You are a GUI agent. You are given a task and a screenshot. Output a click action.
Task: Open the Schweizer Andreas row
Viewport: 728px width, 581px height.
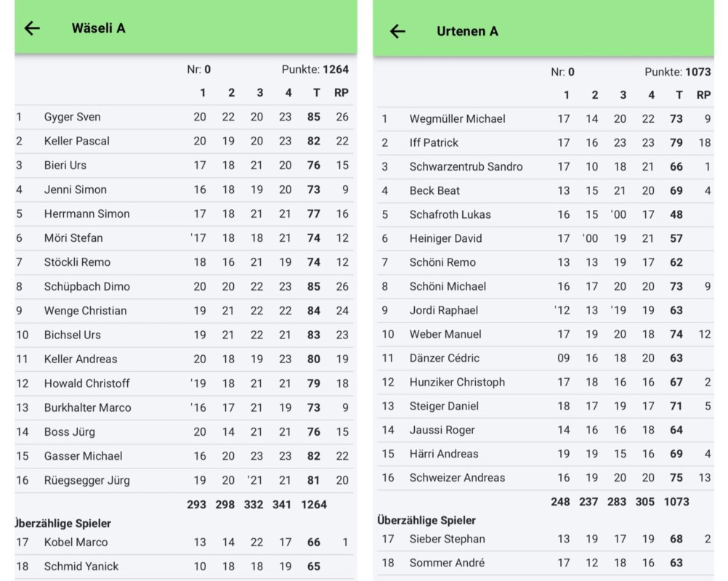tap(457, 478)
